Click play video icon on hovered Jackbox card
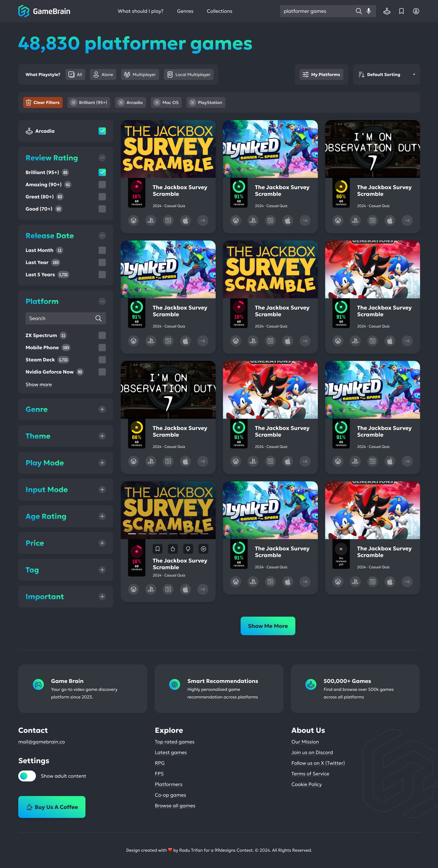This screenshot has height=868, width=438. point(203,549)
